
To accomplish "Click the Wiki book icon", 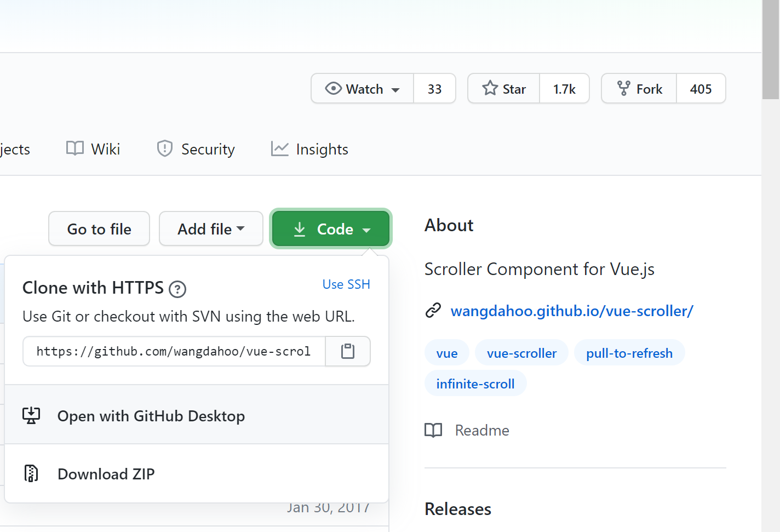I will 75,148.
